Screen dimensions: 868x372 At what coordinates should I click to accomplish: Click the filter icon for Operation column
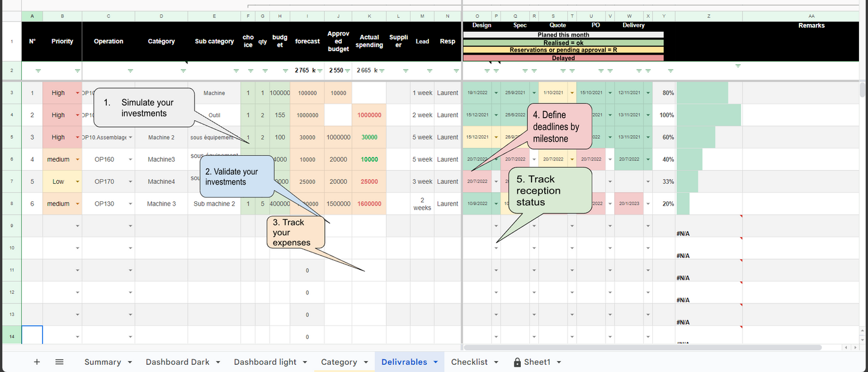130,71
